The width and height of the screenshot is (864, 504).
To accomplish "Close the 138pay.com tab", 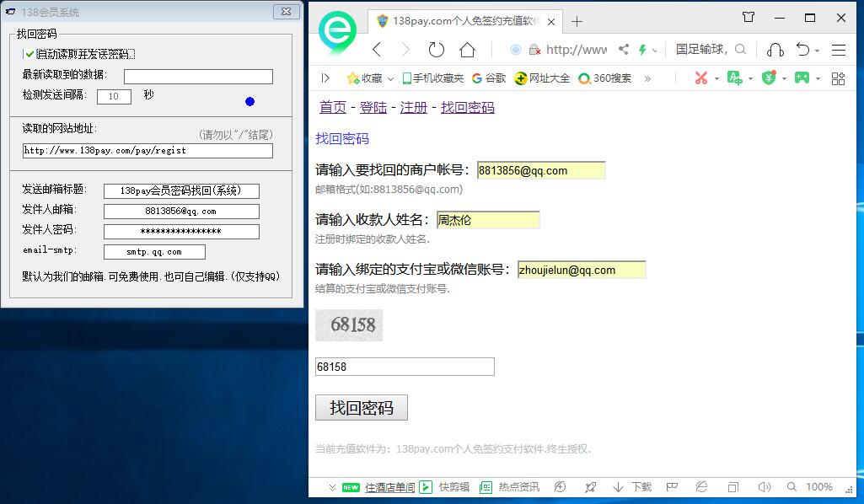I will pos(551,22).
